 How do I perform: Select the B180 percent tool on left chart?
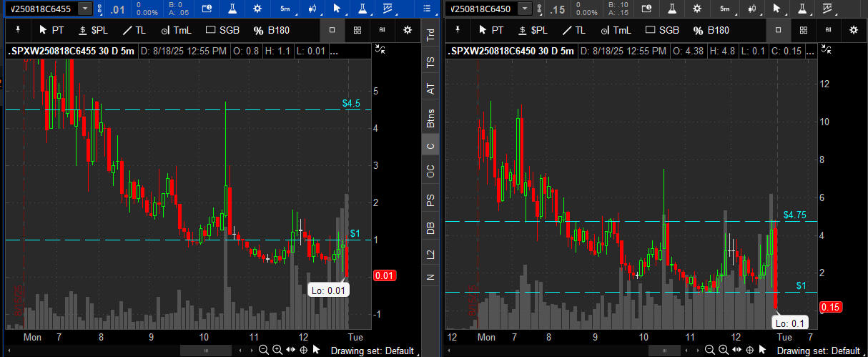(269, 30)
